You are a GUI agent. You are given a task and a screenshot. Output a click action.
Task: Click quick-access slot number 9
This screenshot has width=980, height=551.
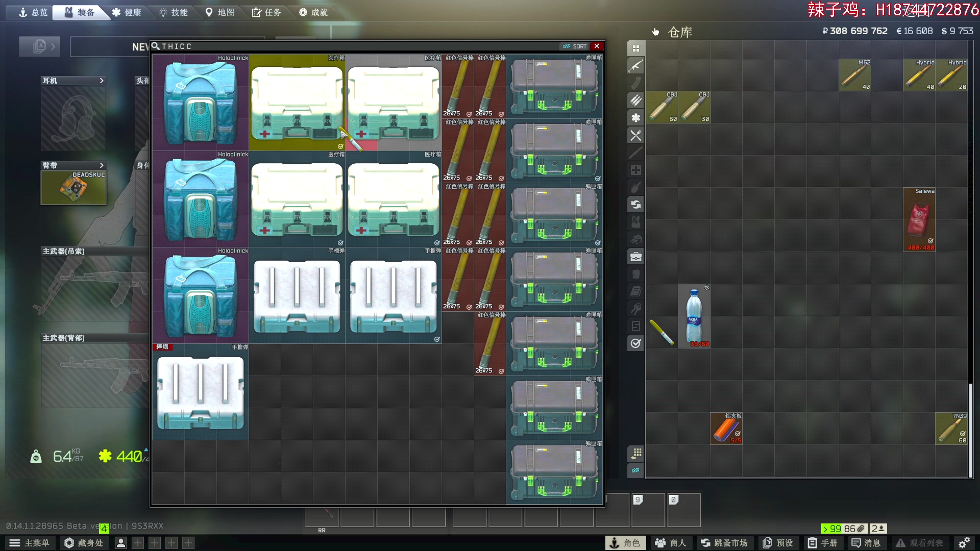648,510
